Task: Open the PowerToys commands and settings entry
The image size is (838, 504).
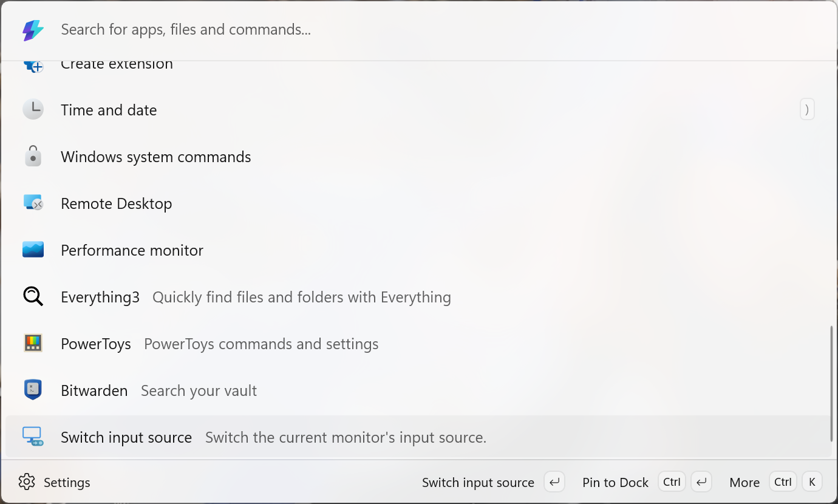Action: point(418,344)
